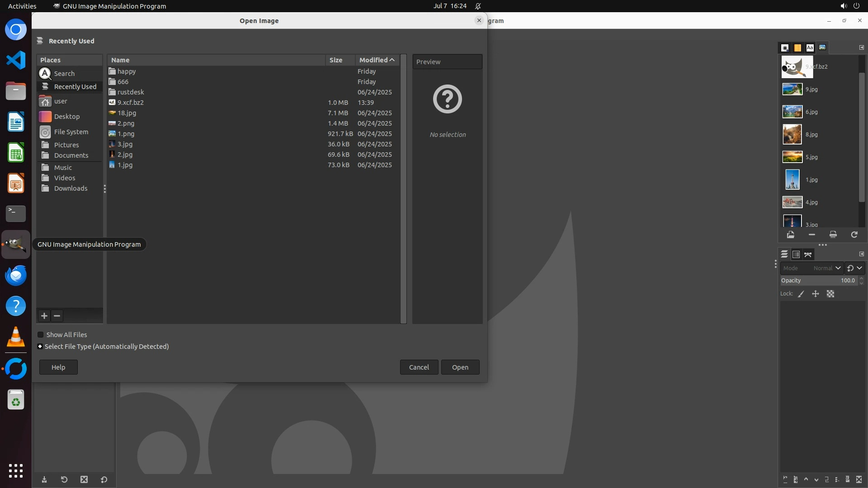
Task: Open the Fonts tab icon
Action: point(810,47)
